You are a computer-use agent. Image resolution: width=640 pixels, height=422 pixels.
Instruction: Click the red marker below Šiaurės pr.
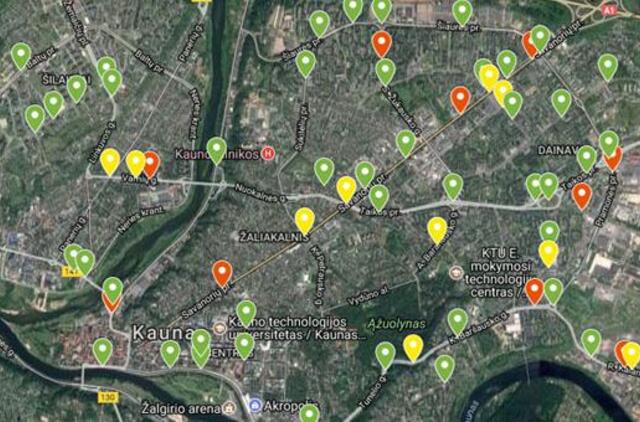point(382,44)
